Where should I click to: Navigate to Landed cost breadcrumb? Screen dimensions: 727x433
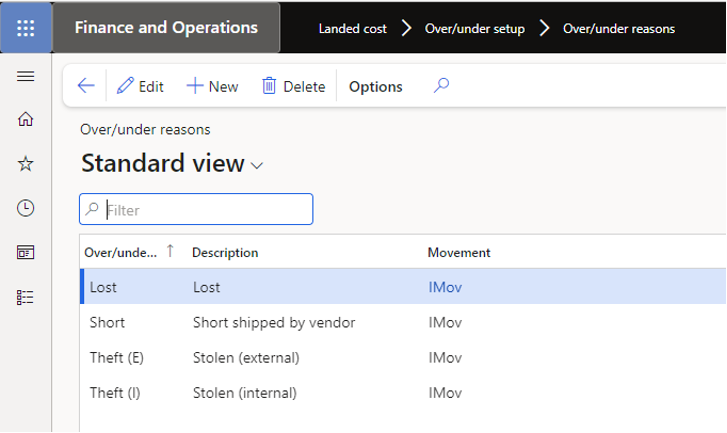tap(352, 28)
